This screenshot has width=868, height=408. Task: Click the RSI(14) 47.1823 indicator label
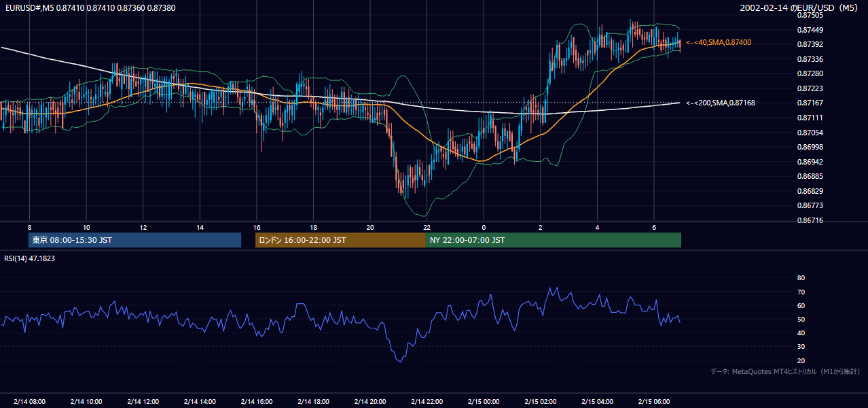tap(29, 258)
